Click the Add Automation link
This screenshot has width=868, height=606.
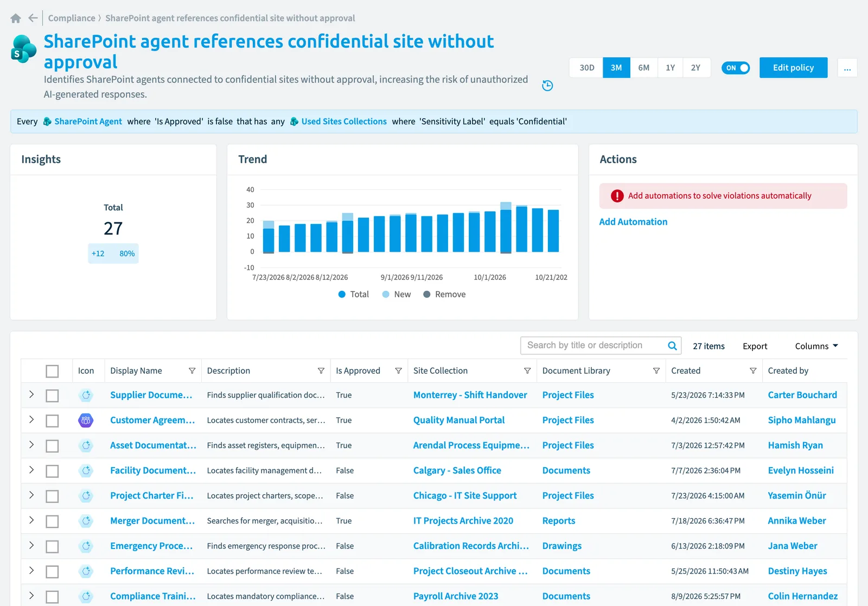point(633,222)
